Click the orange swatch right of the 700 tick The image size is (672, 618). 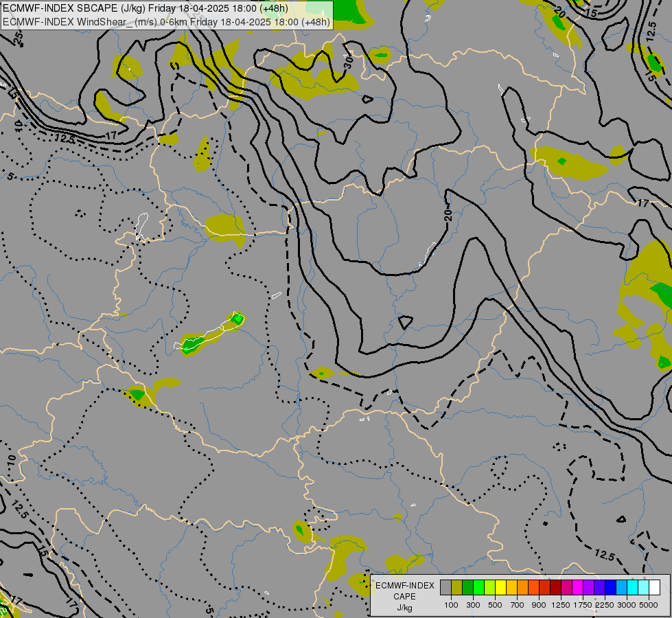pyautogui.click(x=523, y=587)
